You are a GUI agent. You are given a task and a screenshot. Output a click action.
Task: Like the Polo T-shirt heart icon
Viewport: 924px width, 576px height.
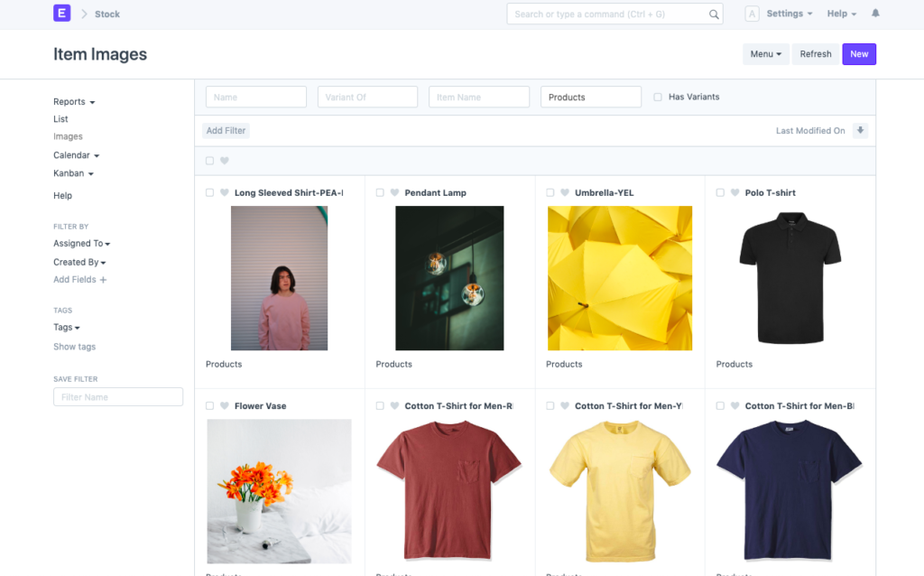tap(735, 193)
